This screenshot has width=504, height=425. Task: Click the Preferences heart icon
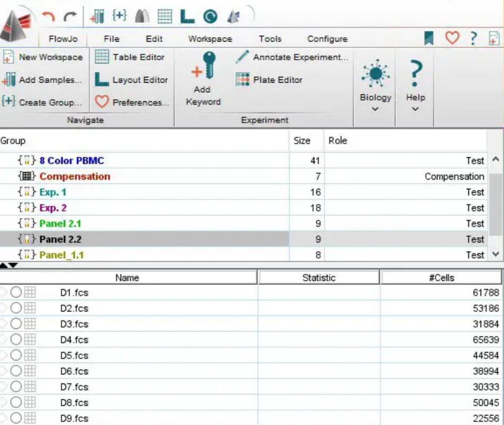point(101,102)
